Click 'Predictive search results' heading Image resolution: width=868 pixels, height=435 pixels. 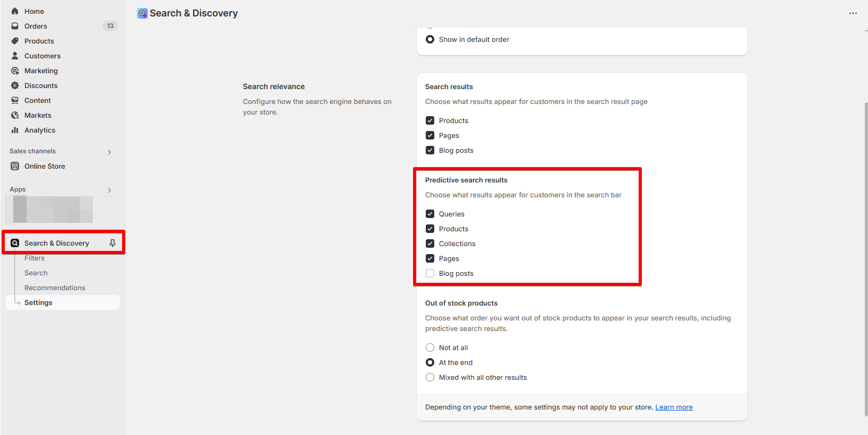(466, 180)
